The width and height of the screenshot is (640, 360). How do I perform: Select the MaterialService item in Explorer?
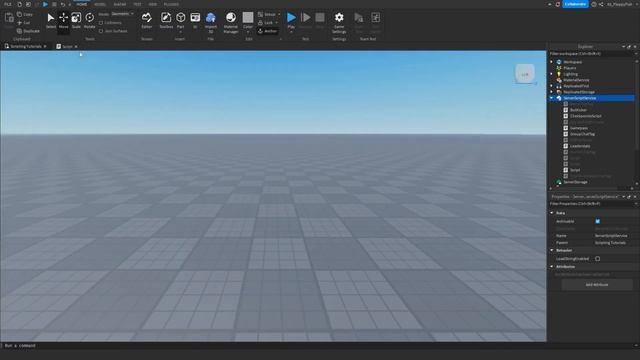pyautogui.click(x=576, y=80)
